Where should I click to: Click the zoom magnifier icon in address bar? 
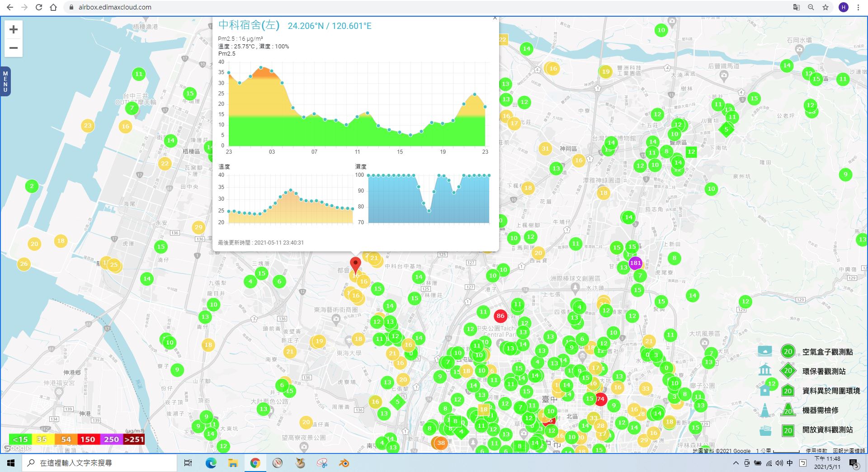coord(811,7)
